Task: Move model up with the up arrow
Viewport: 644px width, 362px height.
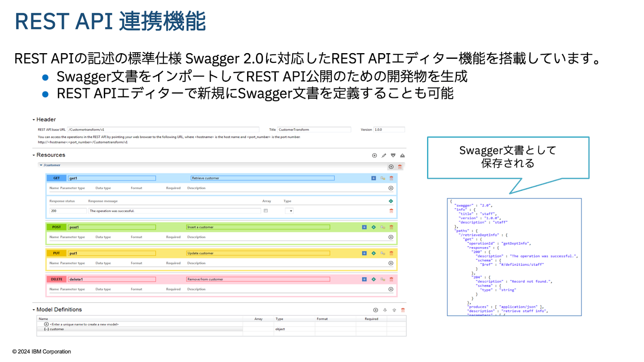Action: click(x=394, y=310)
